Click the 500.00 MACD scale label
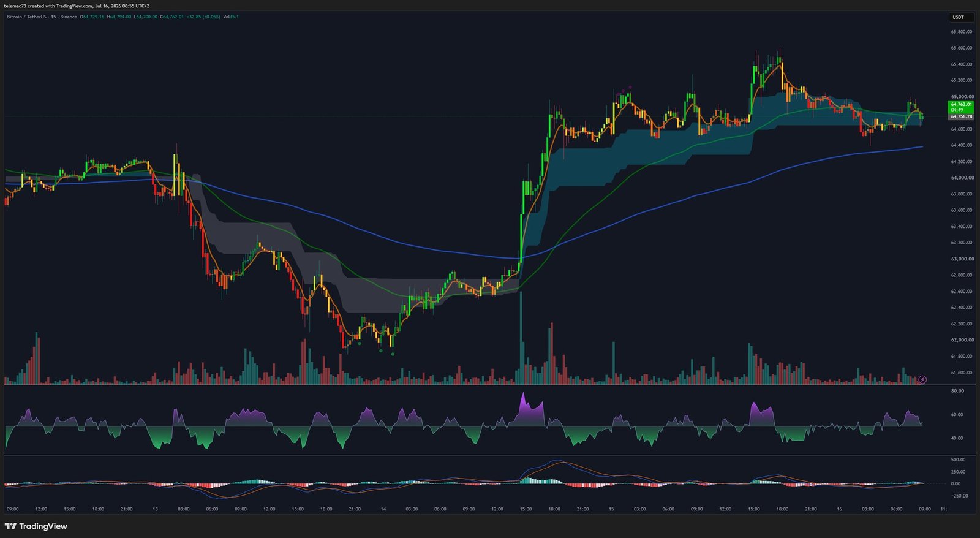This screenshot has width=980, height=538. coord(958,460)
